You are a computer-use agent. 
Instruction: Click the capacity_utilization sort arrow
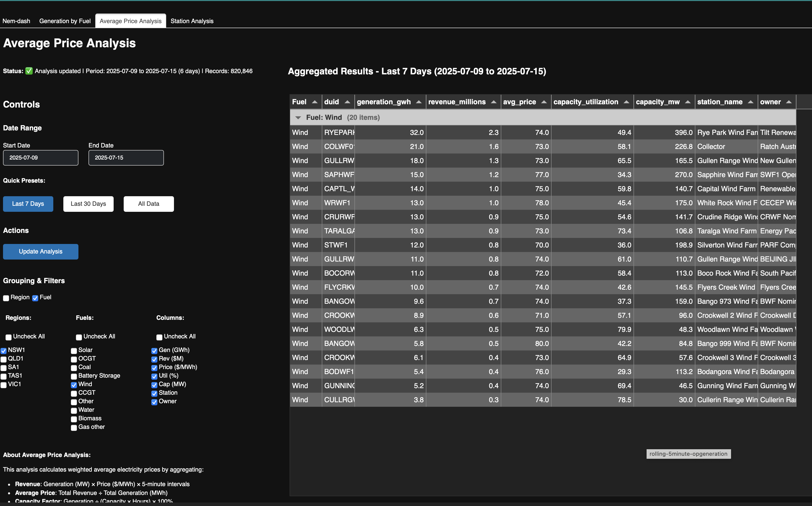626,102
